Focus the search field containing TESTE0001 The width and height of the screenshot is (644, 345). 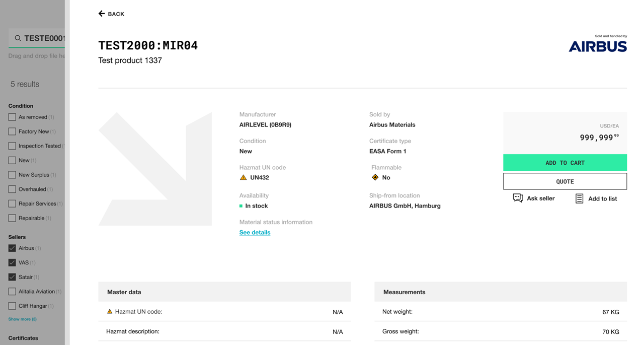[37, 38]
